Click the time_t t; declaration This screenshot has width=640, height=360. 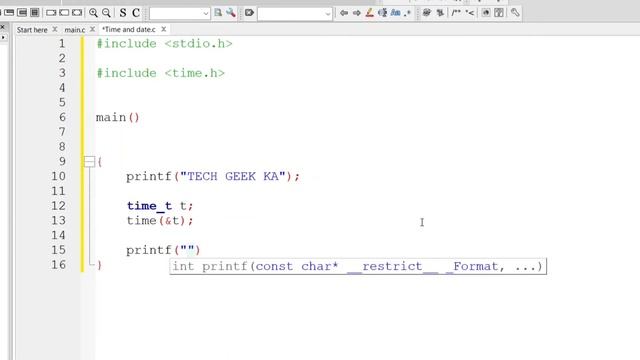[x=160, y=206]
